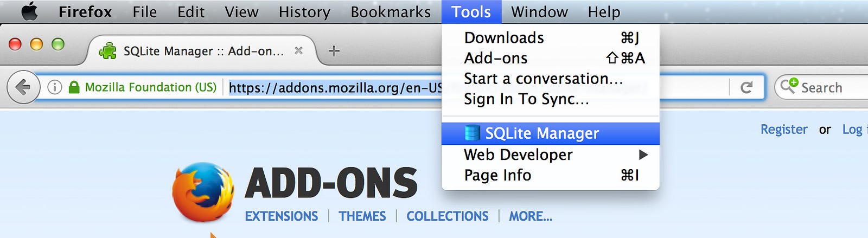The image size is (868, 238).
Task: Choose Add-ons from Tools menu
Action: click(550, 58)
